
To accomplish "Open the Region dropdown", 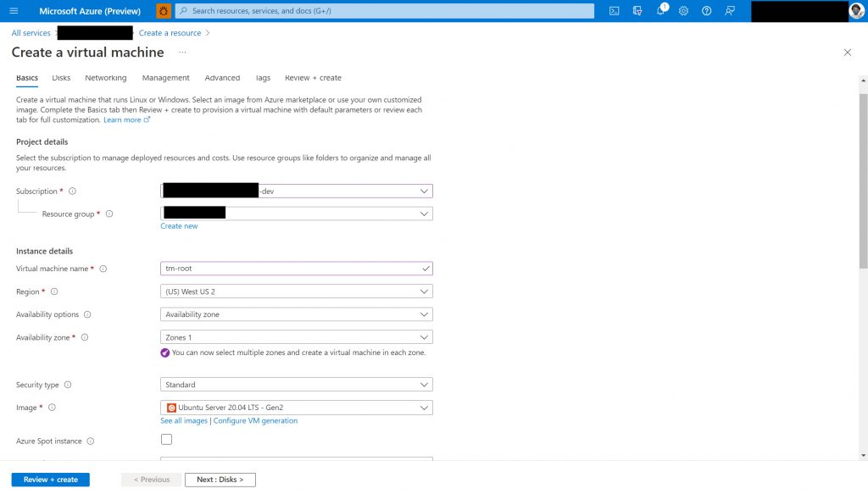I will [297, 291].
